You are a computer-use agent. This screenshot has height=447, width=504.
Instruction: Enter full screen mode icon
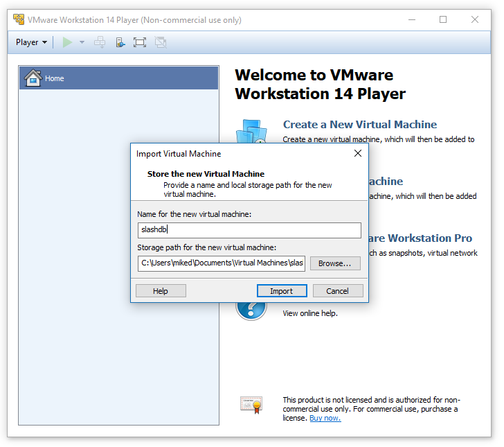(140, 42)
